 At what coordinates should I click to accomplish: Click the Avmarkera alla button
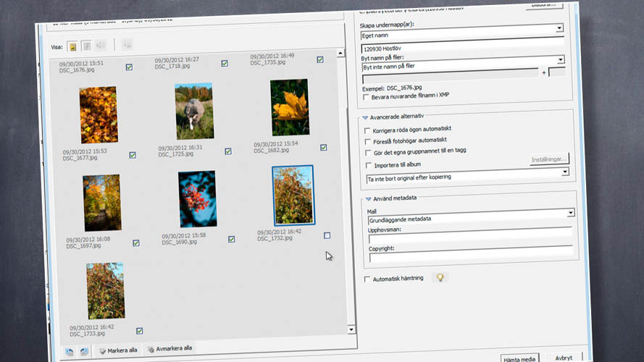pyautogui.click(x=170, y=348)
